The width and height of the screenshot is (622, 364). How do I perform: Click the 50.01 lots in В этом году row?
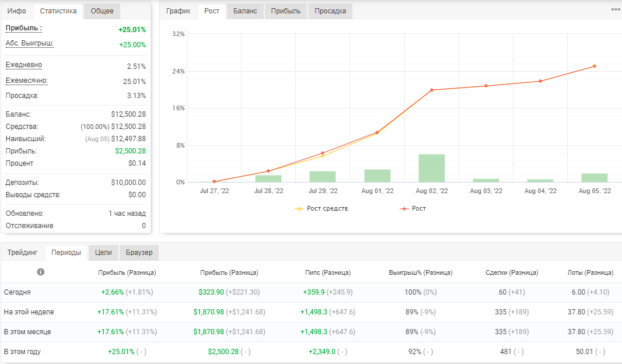(585, 352)
